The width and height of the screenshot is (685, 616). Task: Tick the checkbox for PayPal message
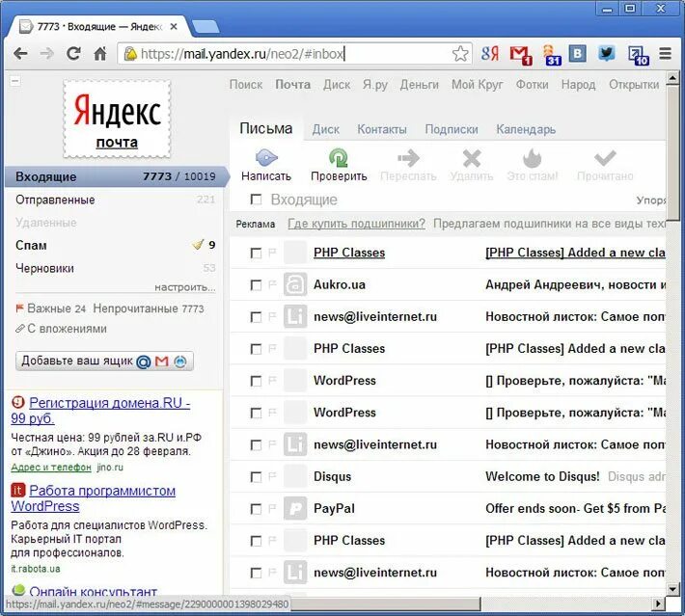click(256, 509)
